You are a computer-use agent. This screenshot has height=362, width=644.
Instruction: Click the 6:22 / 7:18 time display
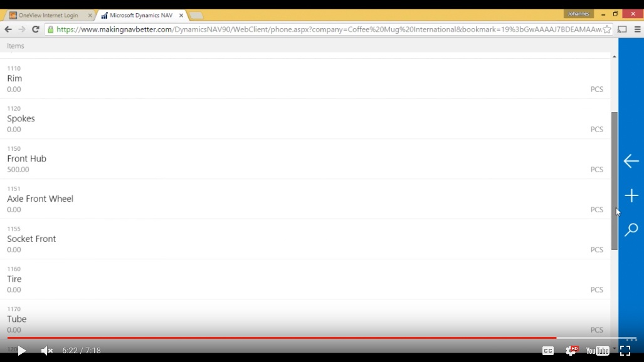(82, 351)
